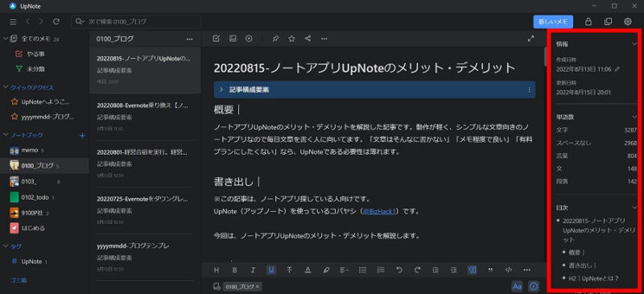Insert a checkbox via editor top toolbar
The width and height of the screenshot is (644, 294).
217,39
